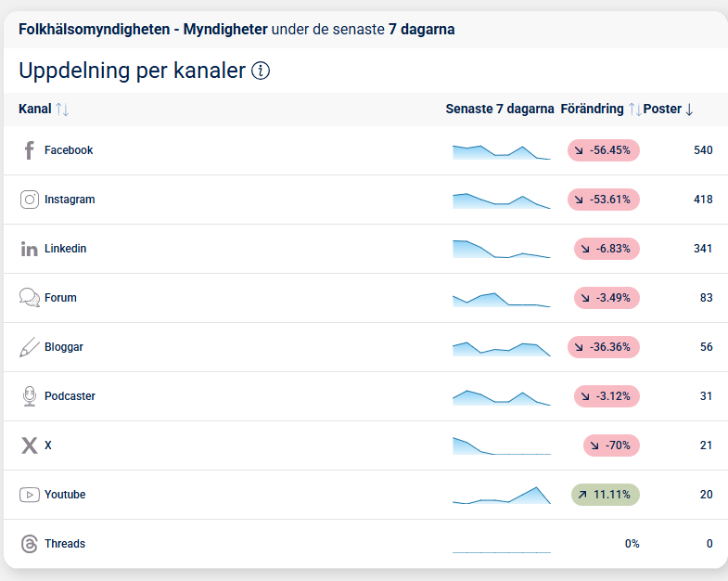728x581 pixels.
Task: Click the Linkedin channel icon
Action: 30,249
